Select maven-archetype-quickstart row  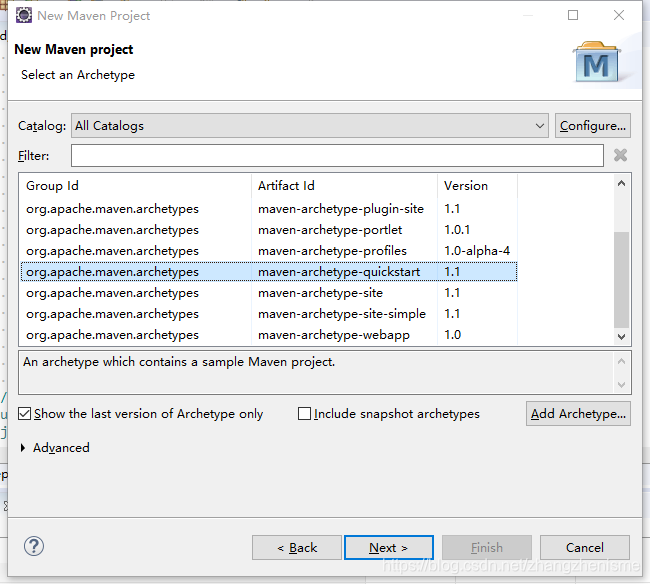point(269,272)
